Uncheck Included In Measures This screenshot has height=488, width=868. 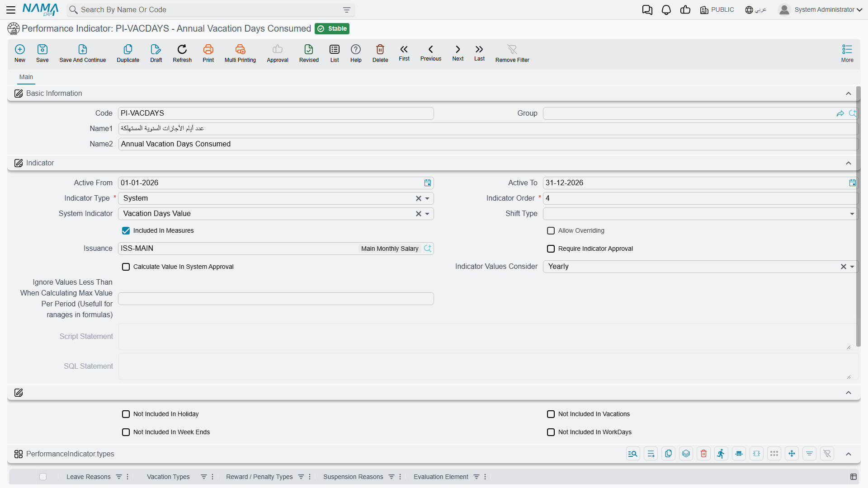click(x=126, y=231)
